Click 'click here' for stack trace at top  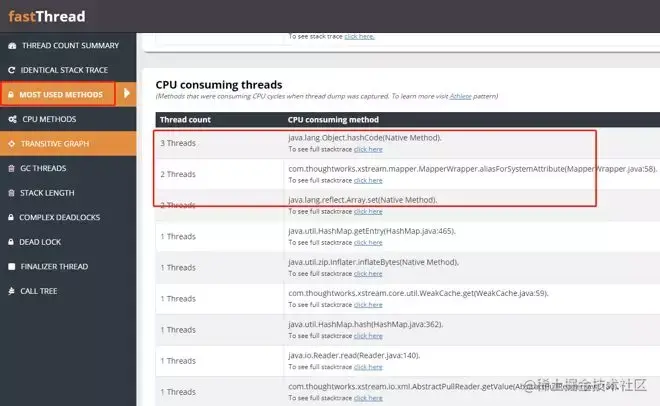359,37
